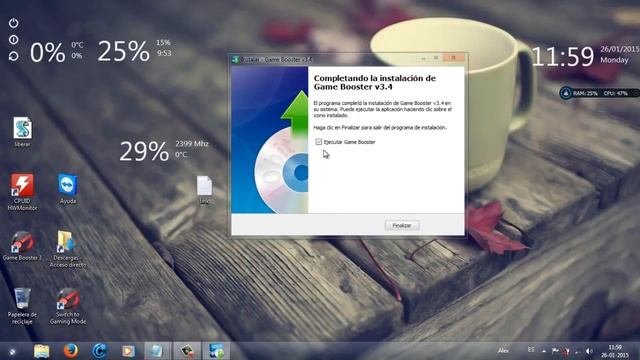640x360 pixels.
Task: Click the 2399 Mhz CPU frequency text
Action: (x=192, y=144)
